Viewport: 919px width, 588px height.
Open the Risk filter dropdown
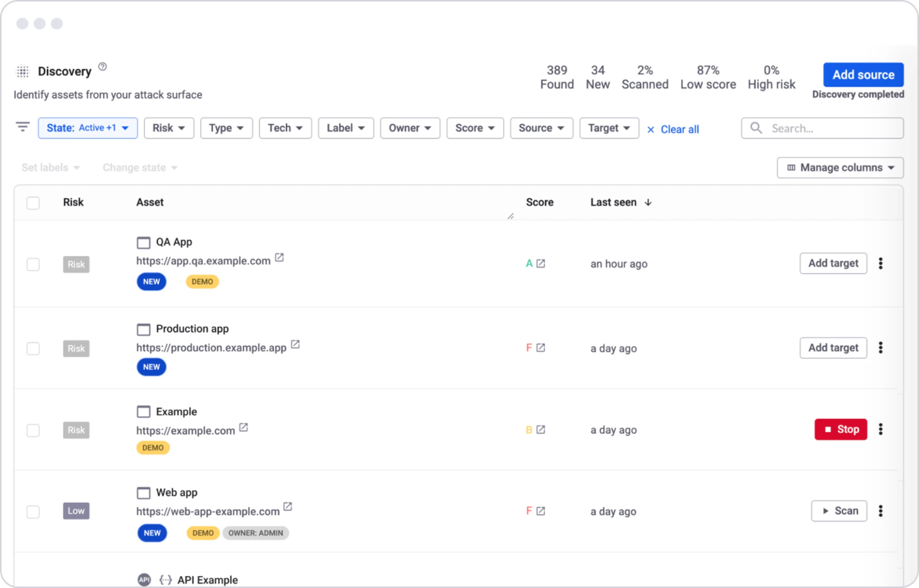pyautogui.click(x=169, y=127)
